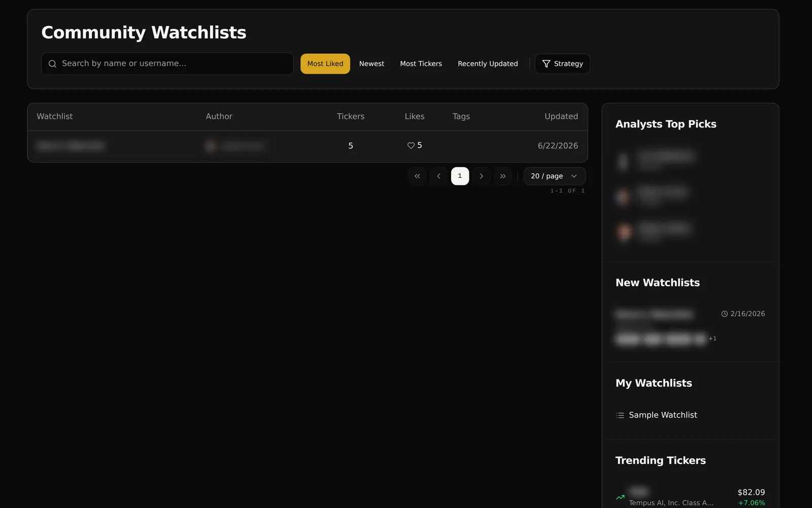Screen dimensions: 812x508
Task: Sort by Recently Updated
Action: [x=488, y=64]
